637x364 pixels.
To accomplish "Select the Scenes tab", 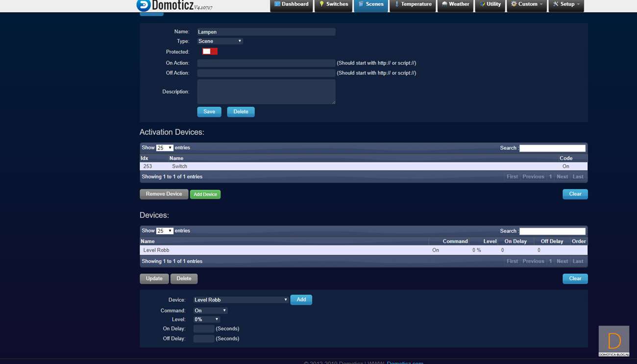I will [x=371, y=5].
